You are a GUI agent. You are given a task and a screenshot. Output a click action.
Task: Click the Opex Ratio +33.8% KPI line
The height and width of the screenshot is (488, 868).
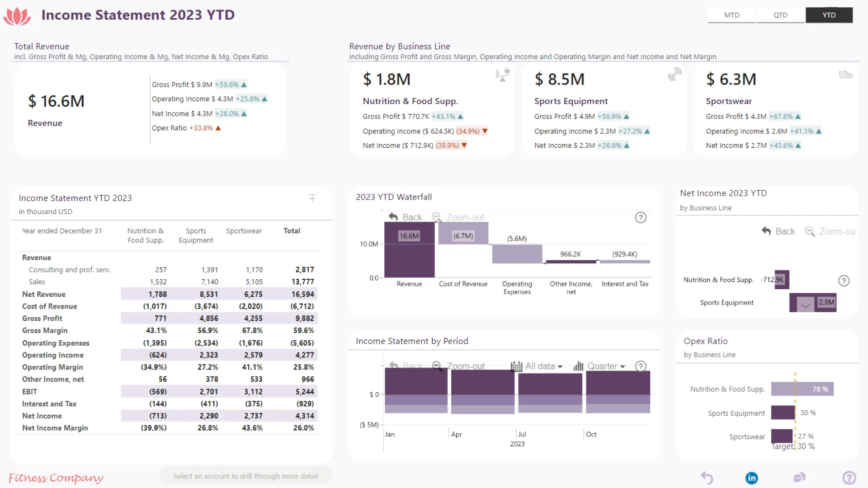(x=186, y=128)
